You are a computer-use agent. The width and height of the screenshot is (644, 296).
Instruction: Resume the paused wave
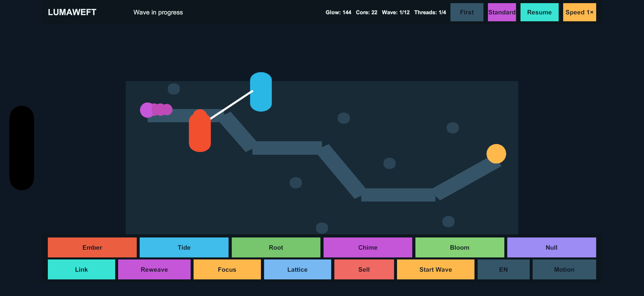pos(539,12)
